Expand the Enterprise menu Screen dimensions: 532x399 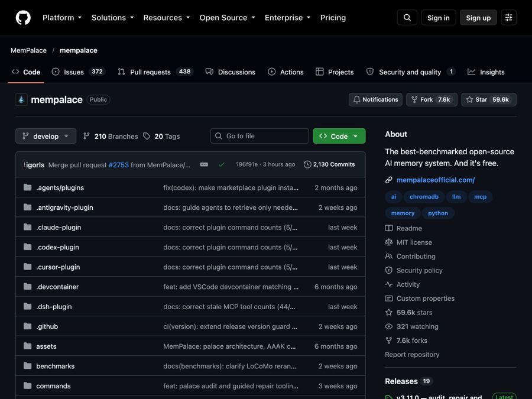click(288, 18)
